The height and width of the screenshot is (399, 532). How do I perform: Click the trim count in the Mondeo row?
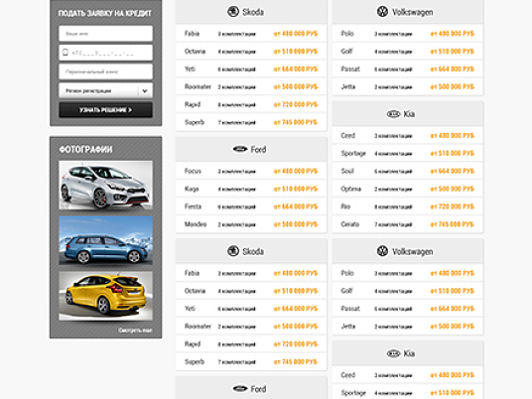[x=236, y=224]
